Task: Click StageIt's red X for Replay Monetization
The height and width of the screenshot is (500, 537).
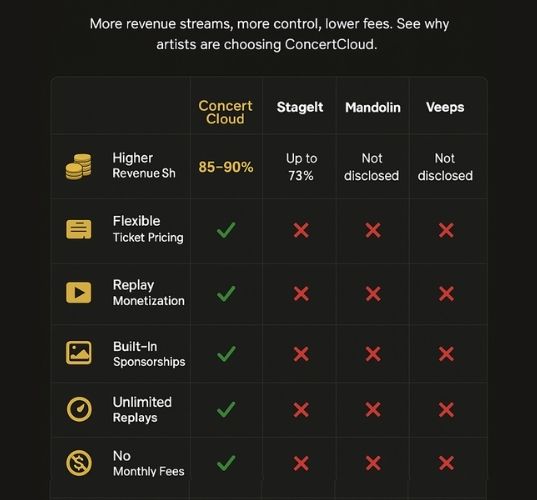Action: (301, 294)
